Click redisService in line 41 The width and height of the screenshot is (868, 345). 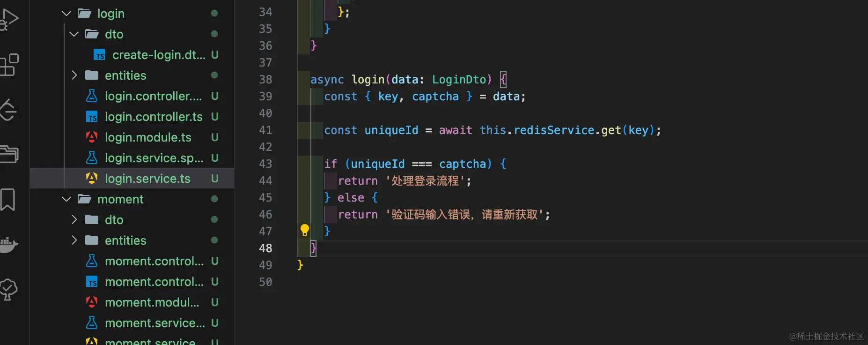[554, 130]
